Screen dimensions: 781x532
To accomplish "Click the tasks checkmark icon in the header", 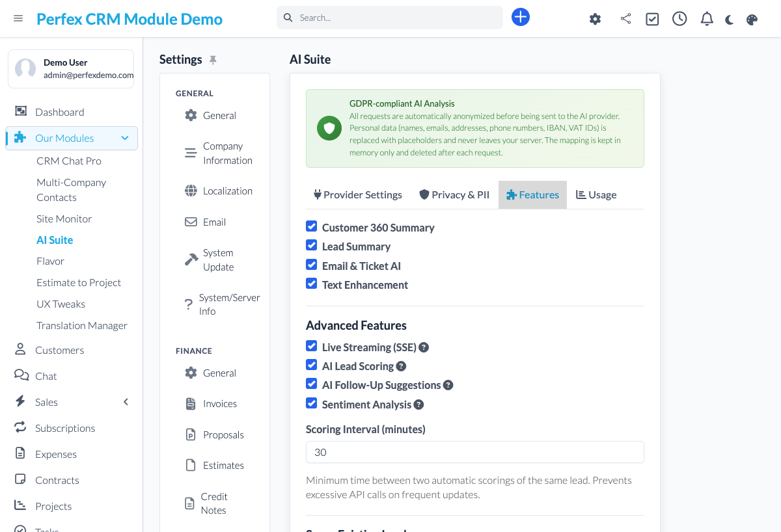I will 652,19.
